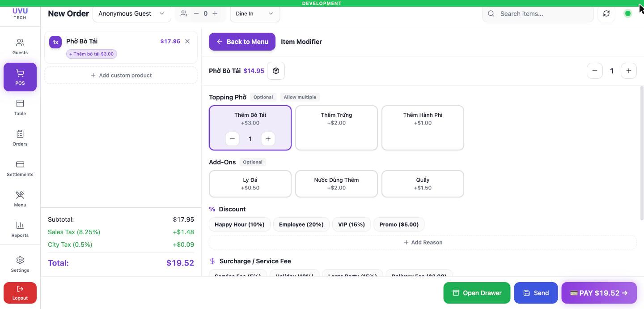Click the Surcharge dollar icon
Screen dimensions: 644x309
click(x=212, y=261)
